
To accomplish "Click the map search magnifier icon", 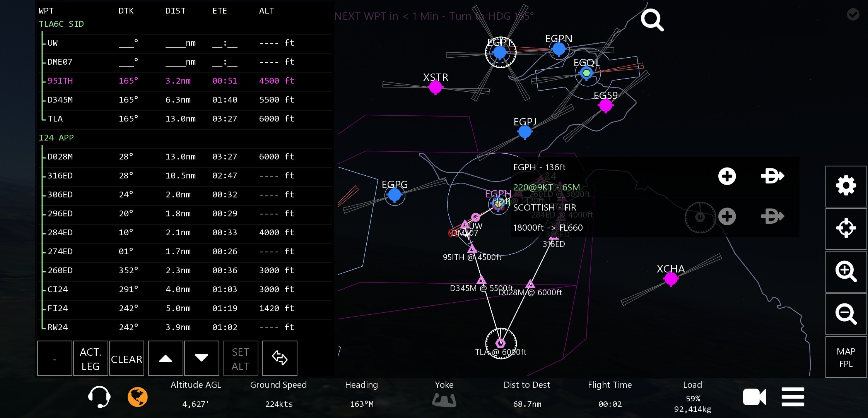I will point(652,20).
